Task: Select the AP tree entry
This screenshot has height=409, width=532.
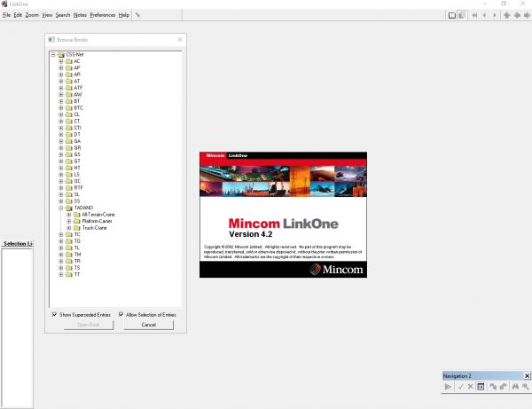Action: (77, 68)
